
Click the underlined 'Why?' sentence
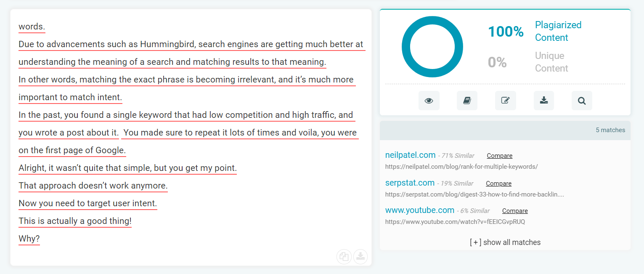click(x=29, y=239)
